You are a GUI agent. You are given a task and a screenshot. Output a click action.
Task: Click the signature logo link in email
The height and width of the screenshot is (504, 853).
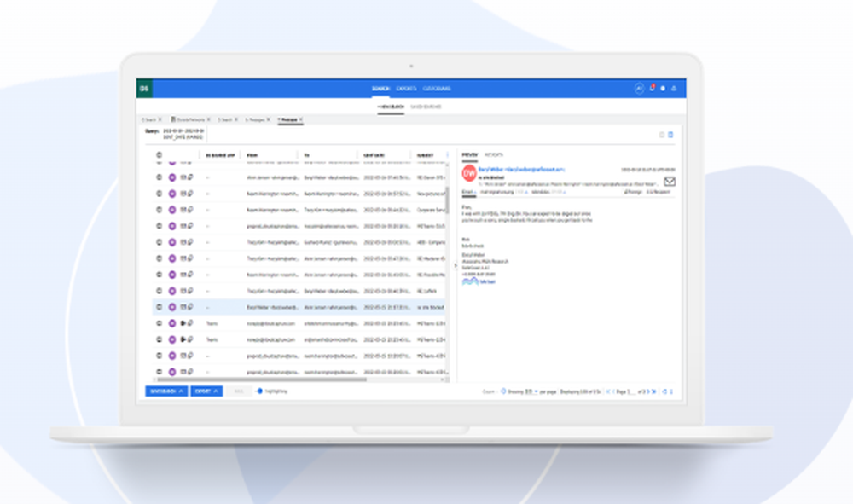click(479, 281)
